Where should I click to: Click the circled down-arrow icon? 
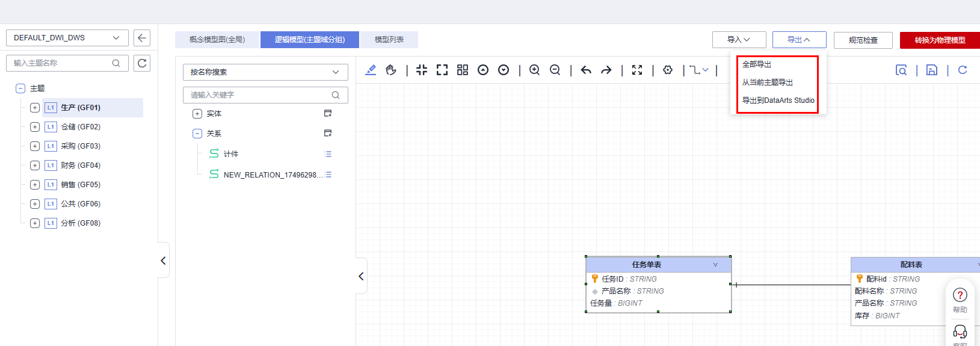tap(504, 70)
